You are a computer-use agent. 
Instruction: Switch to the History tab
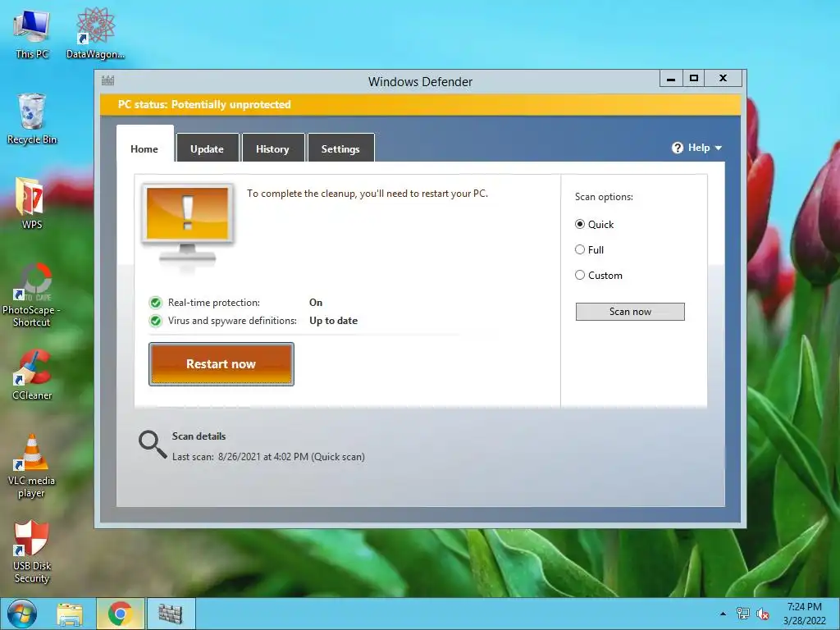pyautogui.click(x=272, y=149)
